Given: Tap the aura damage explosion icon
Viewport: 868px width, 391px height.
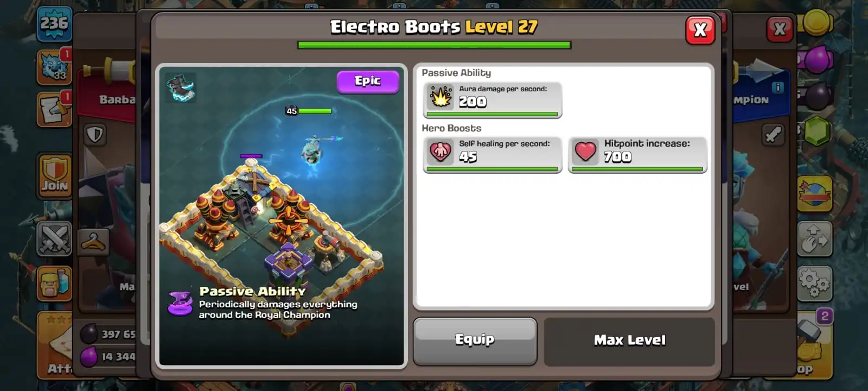Looking at the screenshot, I should coord(441,97).
